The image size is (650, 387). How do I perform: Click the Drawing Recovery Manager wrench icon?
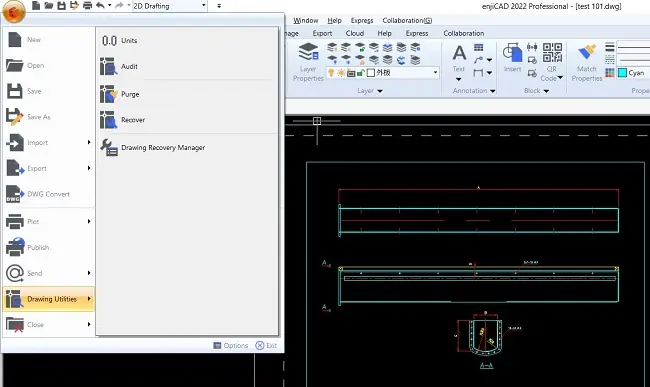(x=109, y=148)
